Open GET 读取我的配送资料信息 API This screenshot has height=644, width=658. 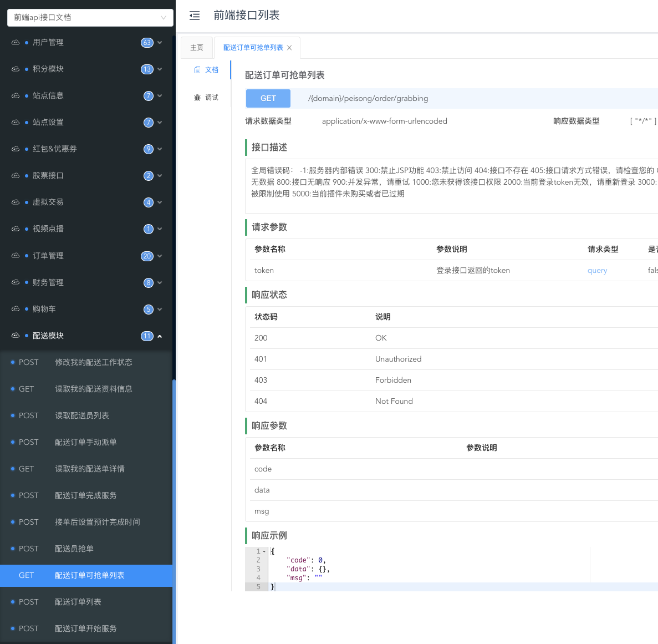pyautogui.click(x=86, y=389)
